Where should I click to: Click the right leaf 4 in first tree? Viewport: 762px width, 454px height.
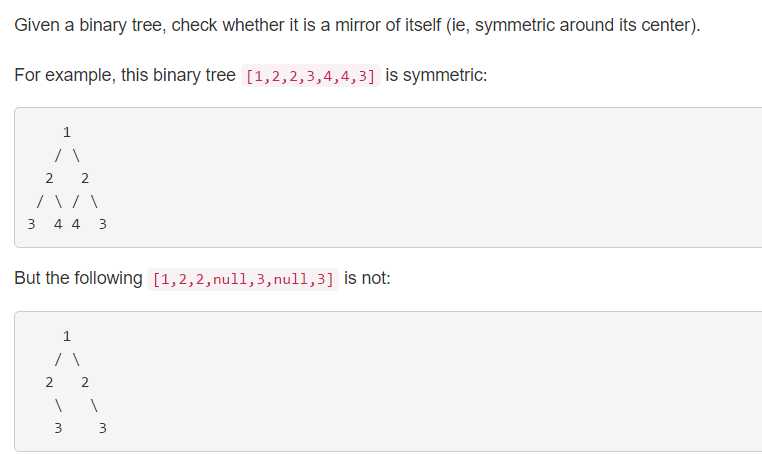point(76,224)
